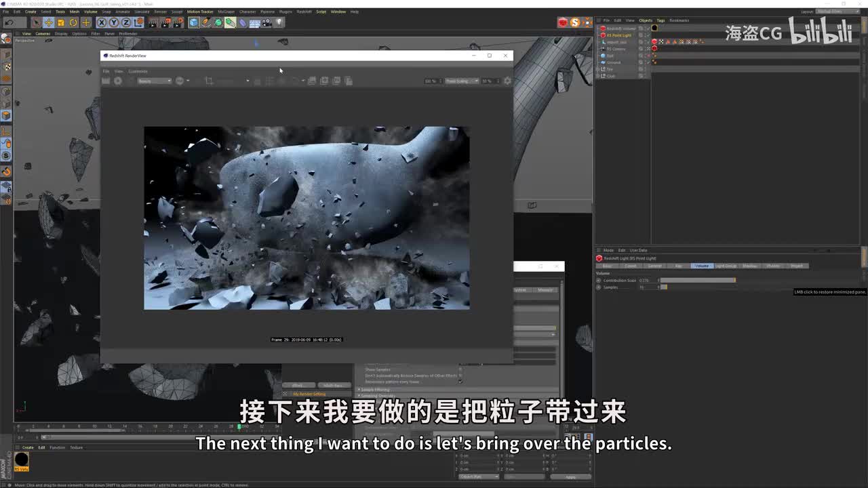Select RS Point Light in Object Manager
Viewport: 868px width, 488px height.
[618, 35]
